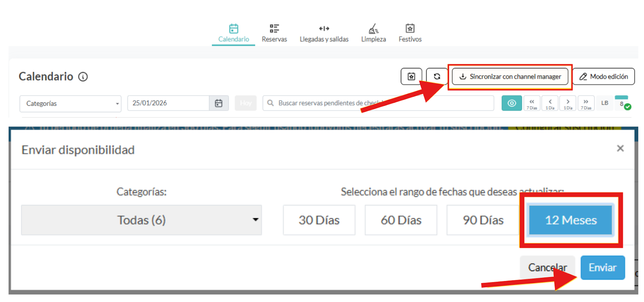Expand the Categorías filter dropdown
The image size is (644, 302).
70,103
